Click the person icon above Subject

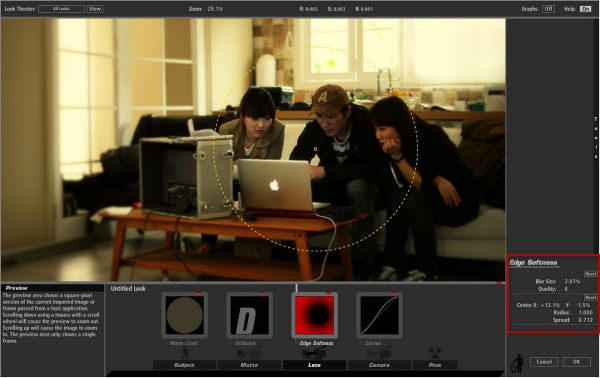185,353
